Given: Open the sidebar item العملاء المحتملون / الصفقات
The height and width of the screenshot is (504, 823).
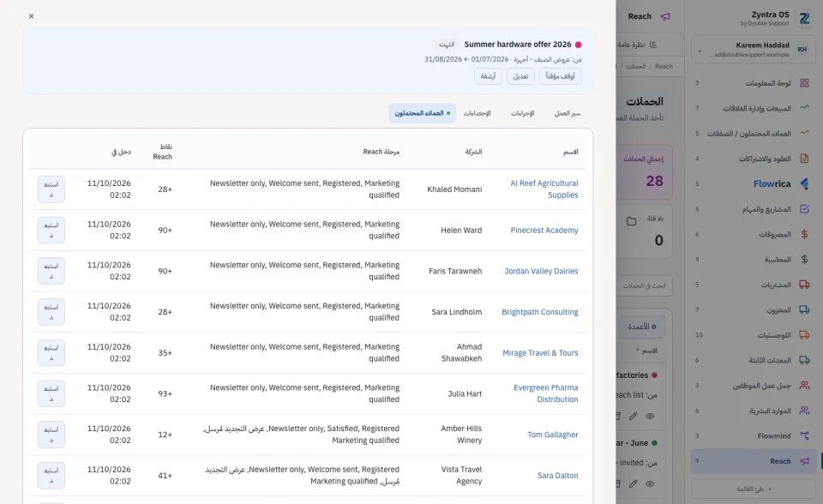Looking at the screenshot, I should click(x=754, y=134).
